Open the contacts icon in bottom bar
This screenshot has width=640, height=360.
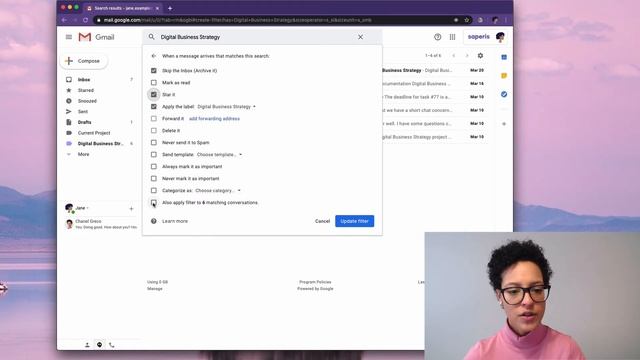[x=87, y=345]
